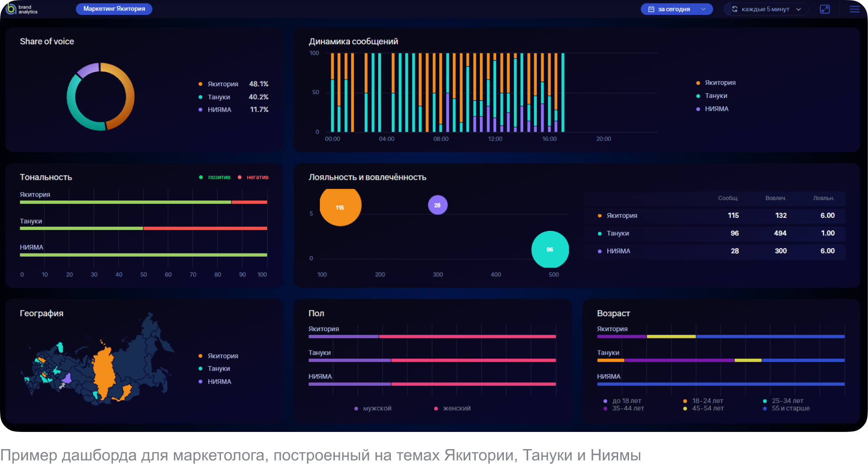Expand the каждые 5 минут chevron
Image resolution: width=868 pixels, height=464 pixels.
pyautogui.click(x=798, y=9)
